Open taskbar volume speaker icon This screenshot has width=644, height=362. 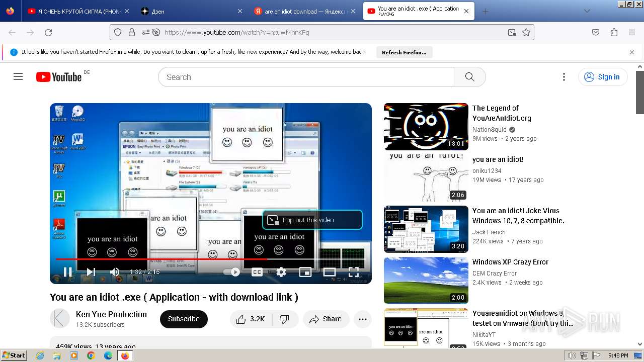tap(572, 355)
